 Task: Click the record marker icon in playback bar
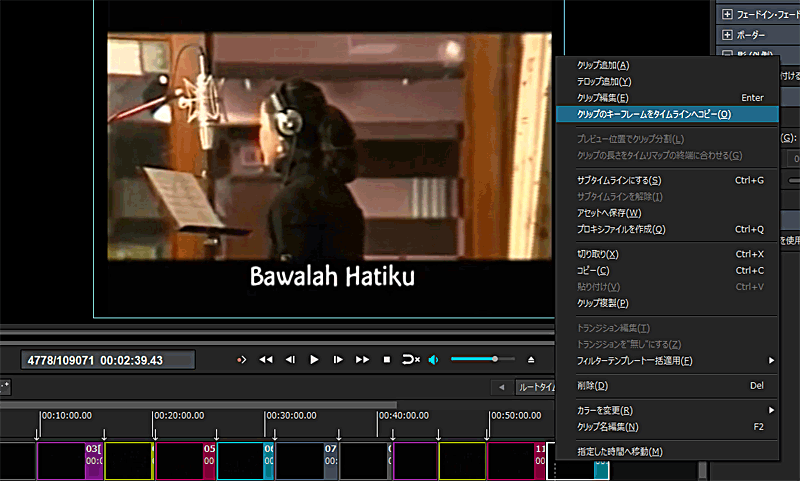[241, 360]
